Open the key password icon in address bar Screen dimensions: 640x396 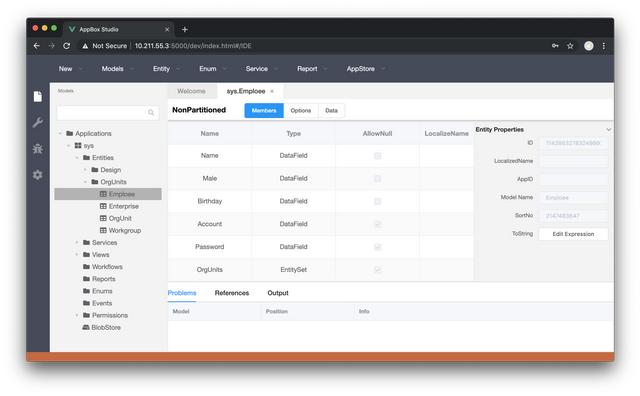click(x=555, y=46)
